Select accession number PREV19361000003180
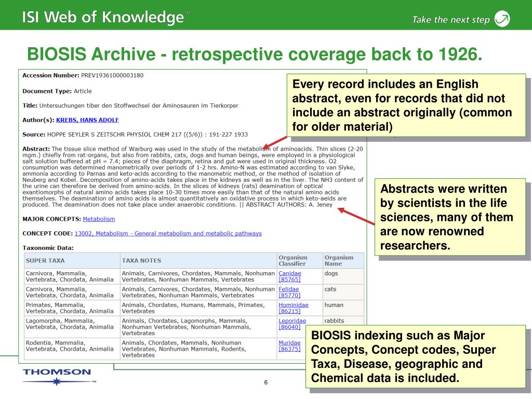The height and width of the screenshot is (399, 532). point(112,75)
